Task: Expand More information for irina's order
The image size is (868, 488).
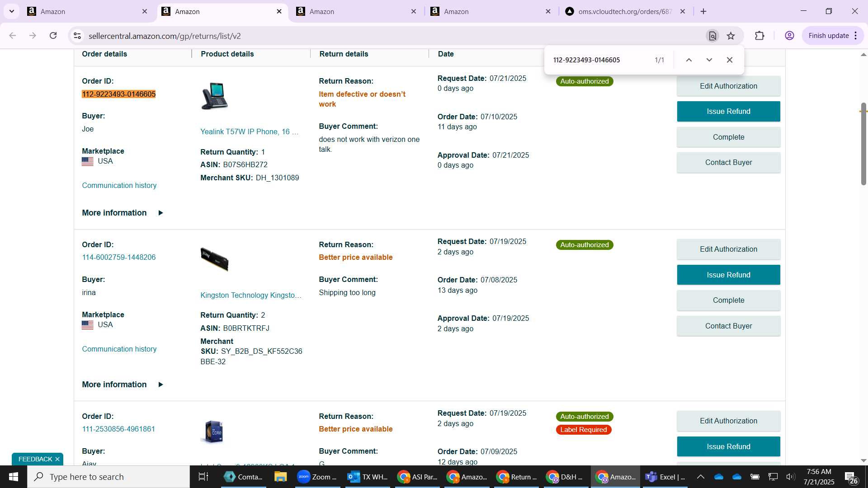Action: [123, 385]
